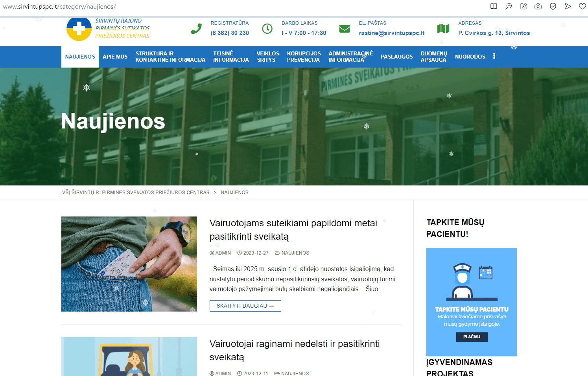Expand the three-dot more menu in navbar

click(494, 56)
